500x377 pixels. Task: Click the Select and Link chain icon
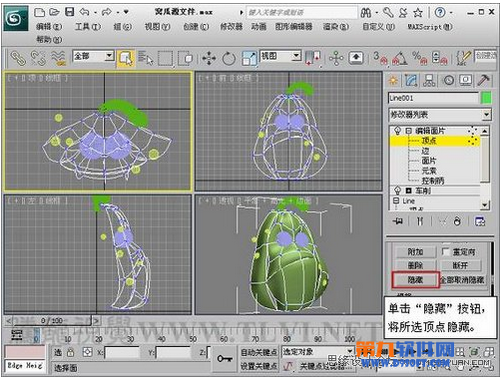tap(18, 58)
